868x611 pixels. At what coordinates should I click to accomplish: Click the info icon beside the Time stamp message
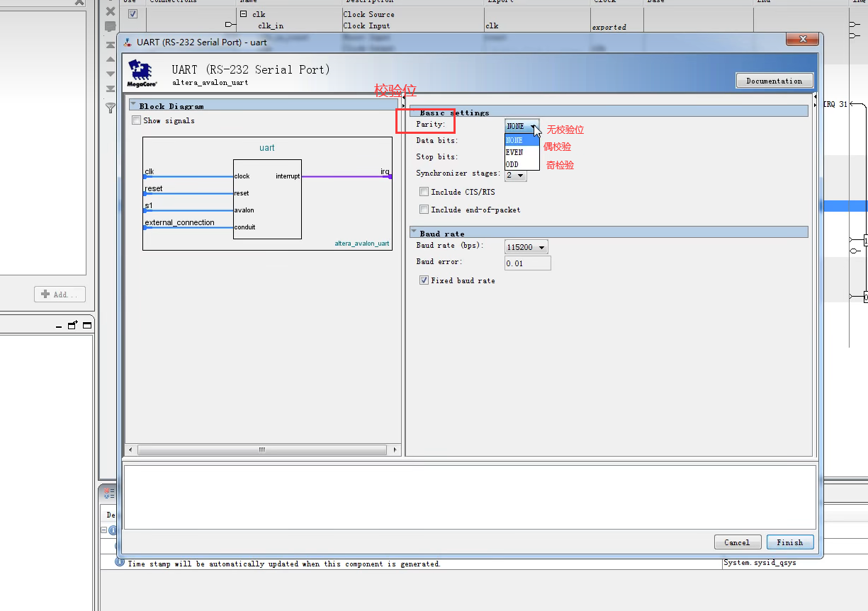point(120,563)
